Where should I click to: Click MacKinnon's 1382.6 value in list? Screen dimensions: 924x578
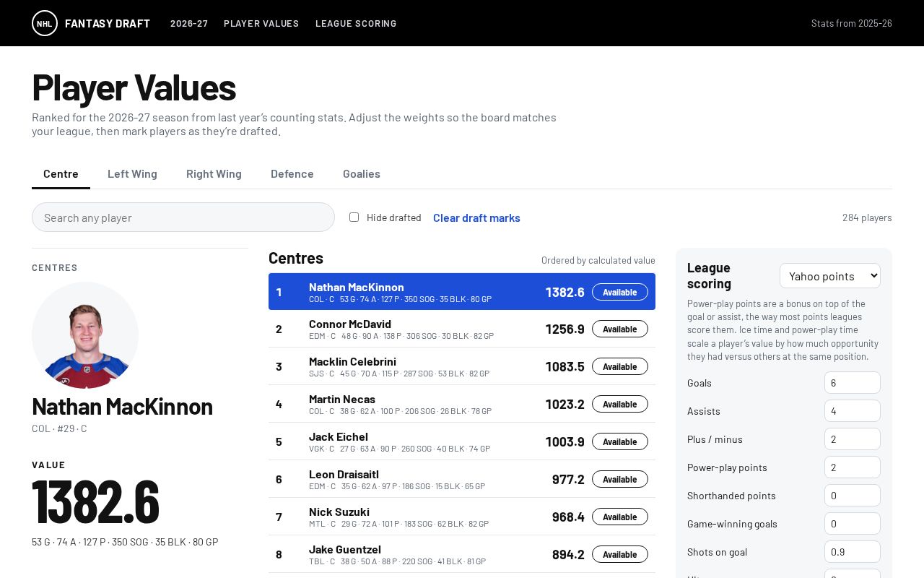click(x=565, y=292)
